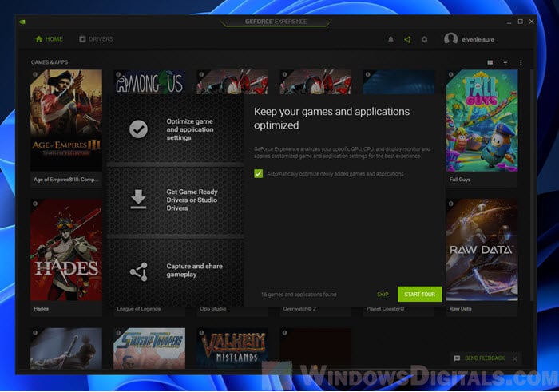
Task: Click the elvenleisure profile avatar
Action: coord(450,39)
